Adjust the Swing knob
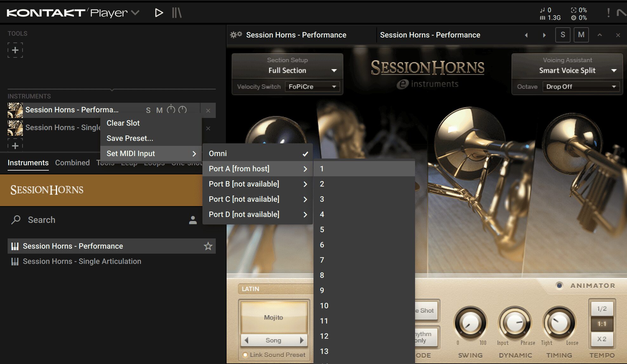Viewport: 627px width, 364px height. click(471, 323)
